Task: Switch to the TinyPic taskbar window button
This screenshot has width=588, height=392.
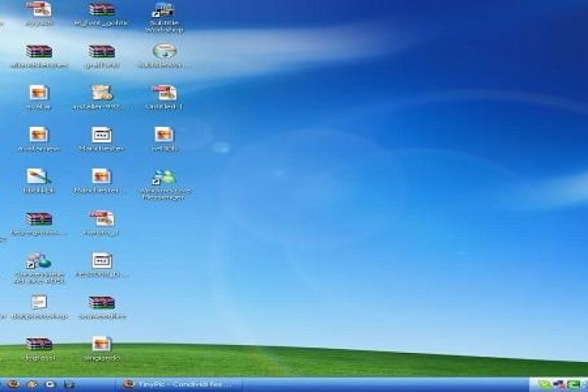Action: point(181,384)
